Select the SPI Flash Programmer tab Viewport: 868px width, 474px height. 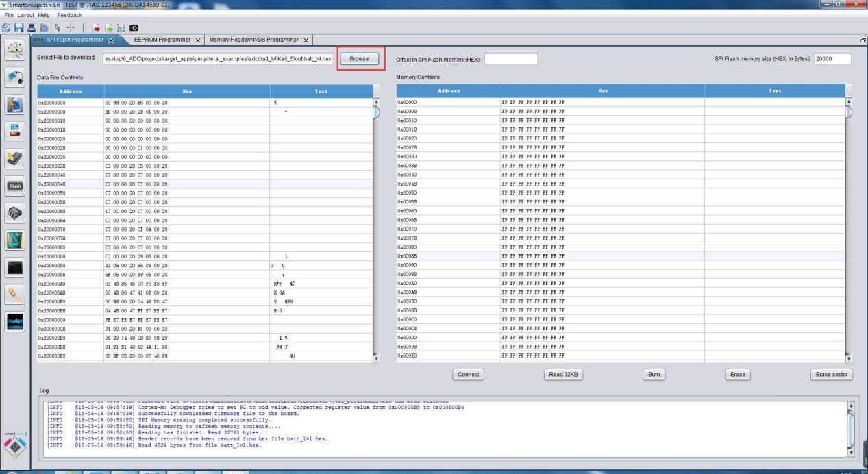(75, 40)
